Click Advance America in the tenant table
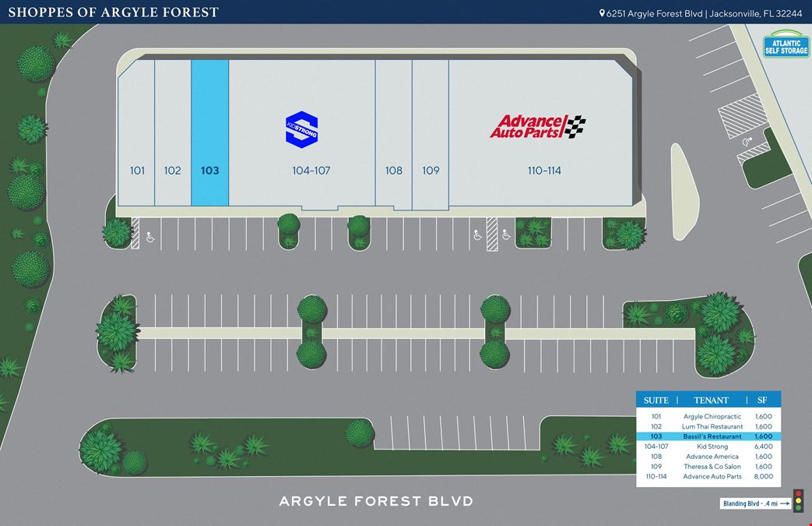 coord(712,457)
